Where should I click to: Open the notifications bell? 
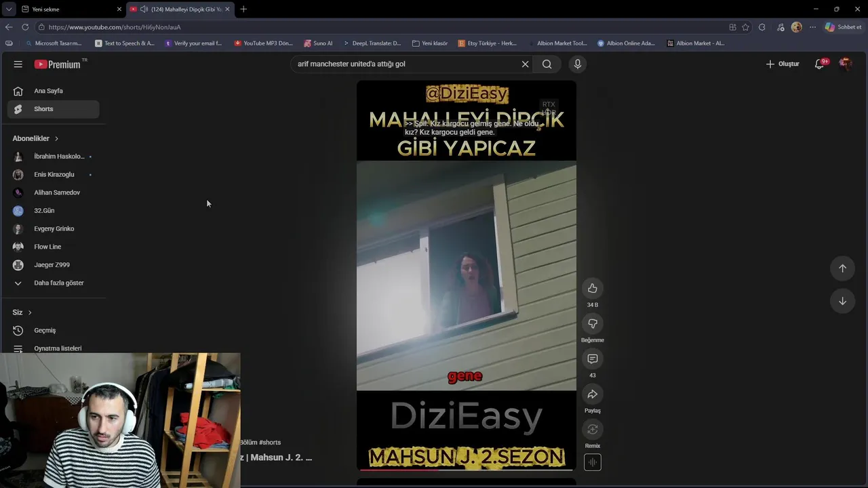tap(820, 64)
